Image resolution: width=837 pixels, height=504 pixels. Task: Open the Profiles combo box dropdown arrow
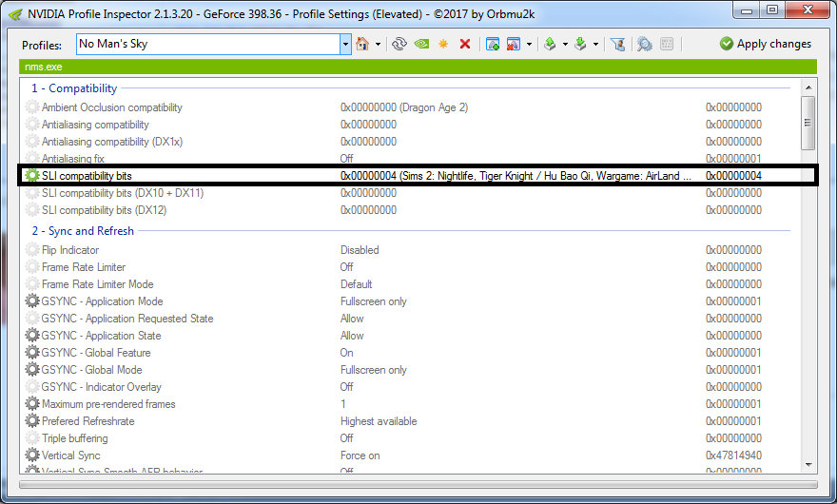click(x=345, y=45)
